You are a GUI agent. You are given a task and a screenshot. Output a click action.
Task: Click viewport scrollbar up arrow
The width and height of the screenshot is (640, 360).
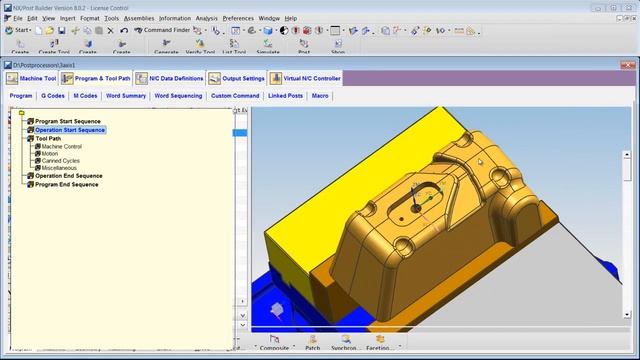pyautogui.click(x=627, y=154)
